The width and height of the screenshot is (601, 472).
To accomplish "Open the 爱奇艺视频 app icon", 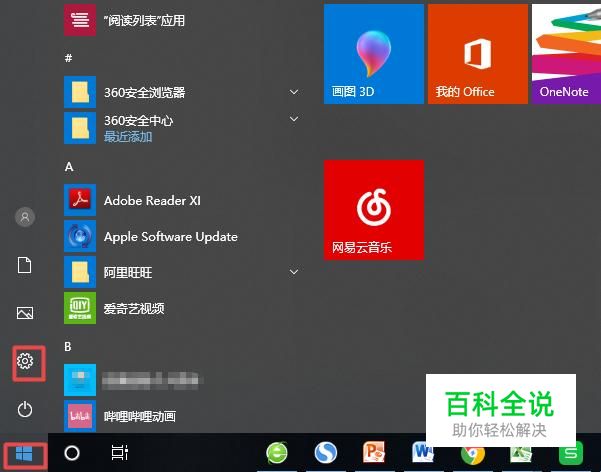I will pos(80,308).
